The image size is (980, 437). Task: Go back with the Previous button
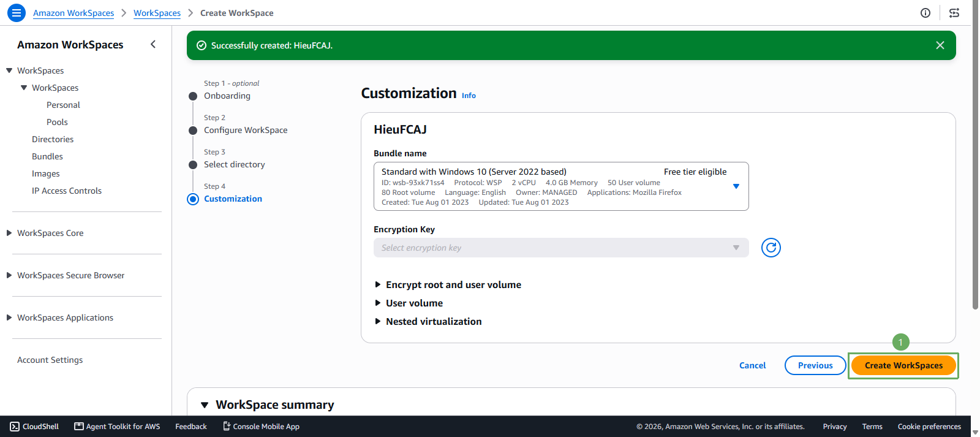coord(815,365)
